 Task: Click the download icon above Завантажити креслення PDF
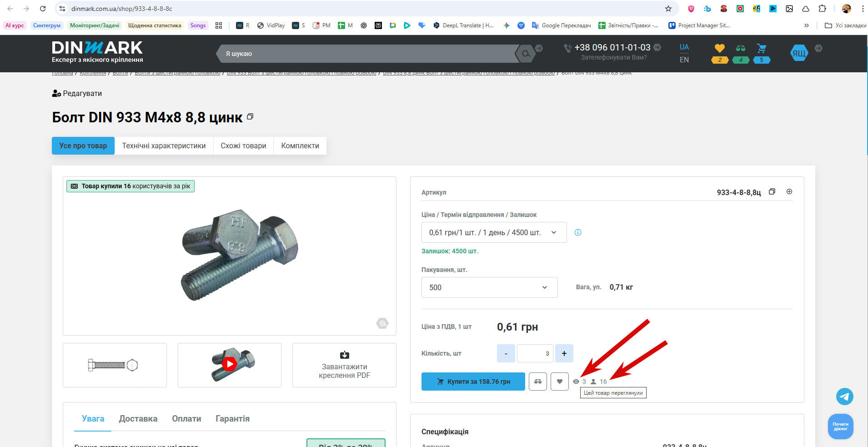coord(345,355)
